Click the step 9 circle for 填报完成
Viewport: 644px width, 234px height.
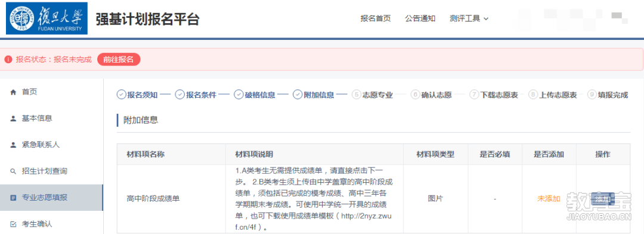pyautogui.click(x=592, y=95)
